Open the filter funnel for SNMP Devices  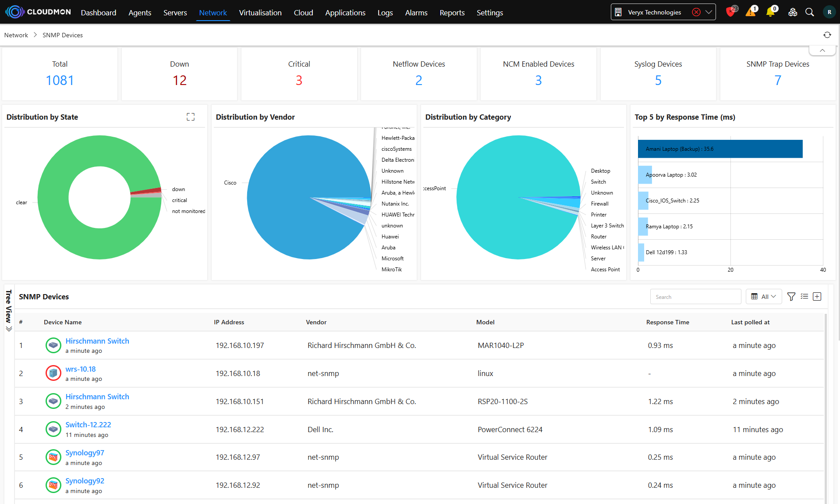pyautogui.click(x=791, y=297)
